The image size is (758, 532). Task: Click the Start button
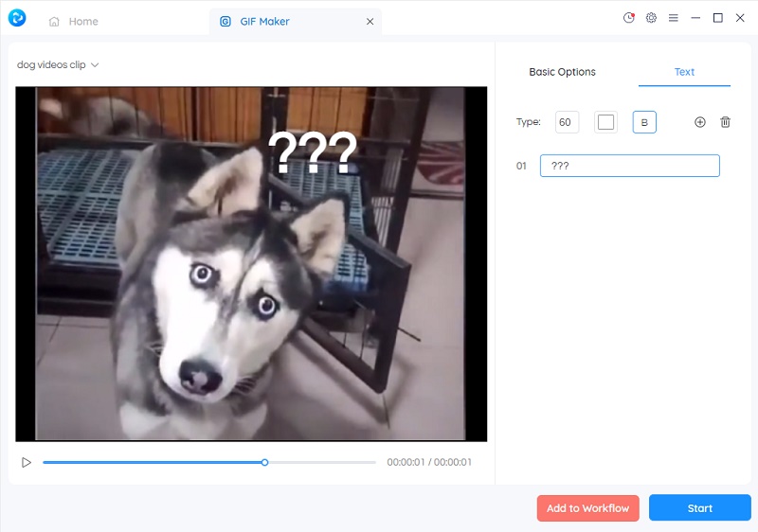point(699,508)
